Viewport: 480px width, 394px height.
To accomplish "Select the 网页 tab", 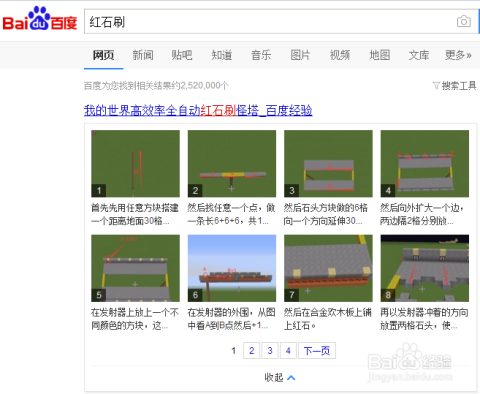I will [104, 55].
